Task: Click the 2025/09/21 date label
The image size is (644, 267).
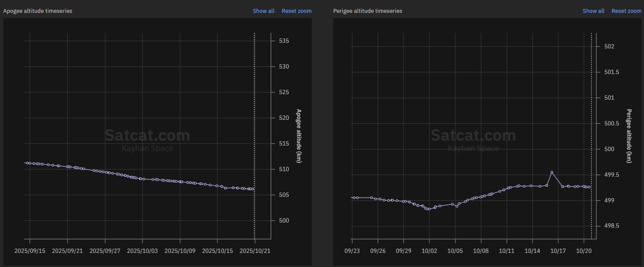Action: click(67, 251)
